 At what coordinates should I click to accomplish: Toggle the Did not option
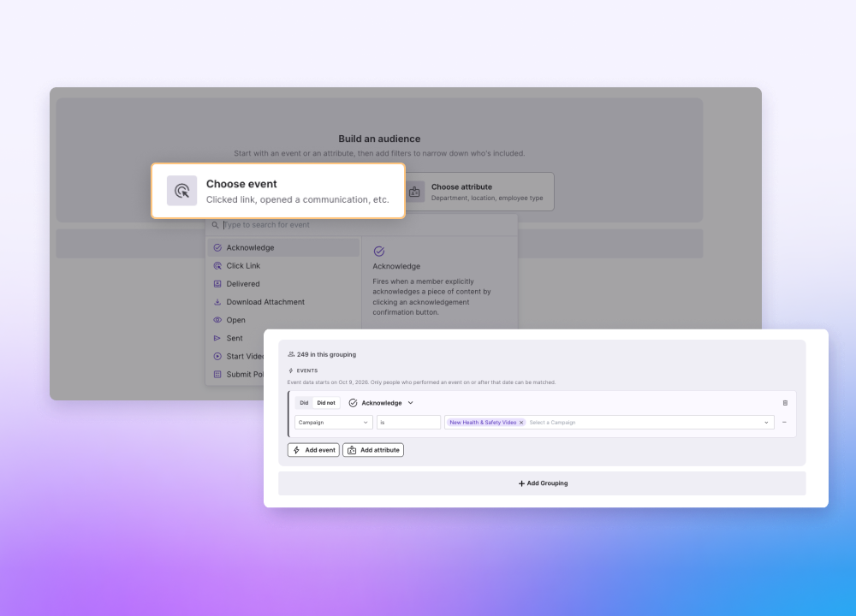pyautogui.click(x=326, y=403)
